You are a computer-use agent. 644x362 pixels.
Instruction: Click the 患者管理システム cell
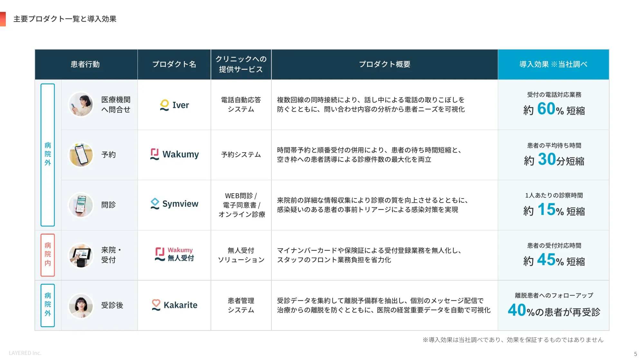click(241, 305)
